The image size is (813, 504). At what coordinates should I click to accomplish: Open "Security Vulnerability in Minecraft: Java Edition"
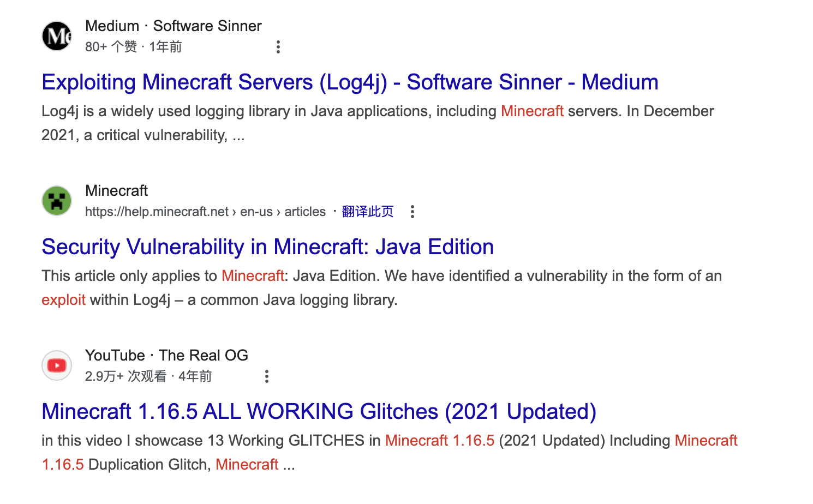(x=267, y=247)
